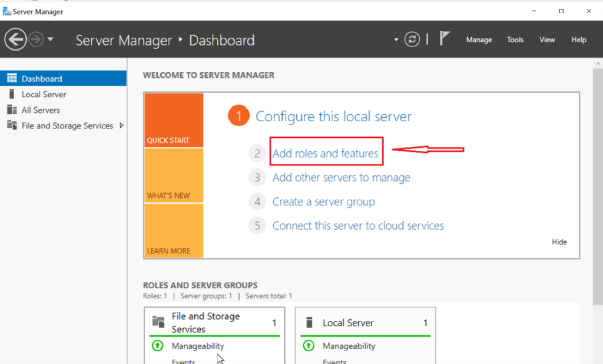This screenshot has width=603, height=364.
Task: Click Add roles and features link
Action: coord(325,154)
